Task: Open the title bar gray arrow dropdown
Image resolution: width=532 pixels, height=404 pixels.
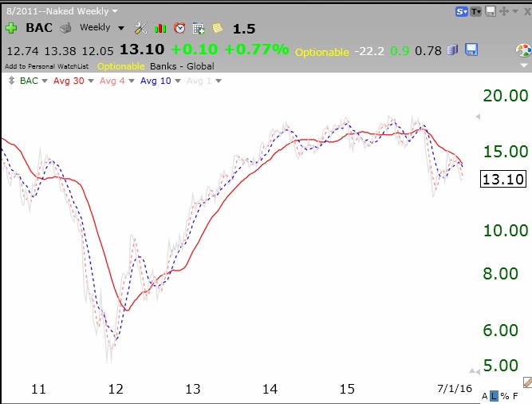Action: click(515, 11)
